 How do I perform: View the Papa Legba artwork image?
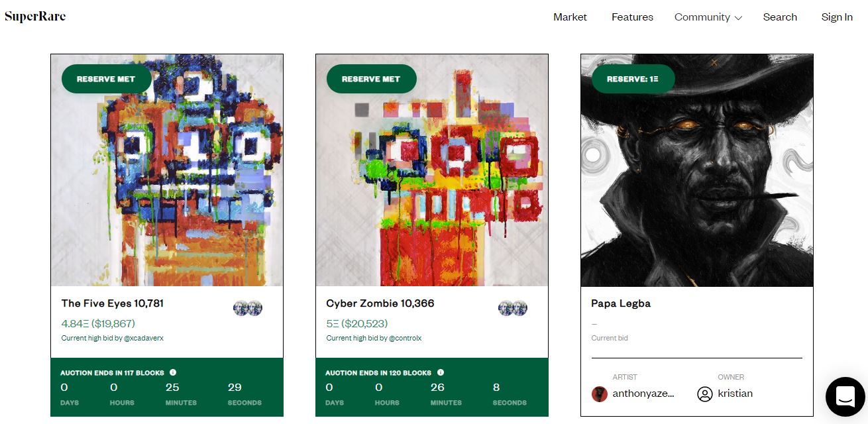click(697, 170)
